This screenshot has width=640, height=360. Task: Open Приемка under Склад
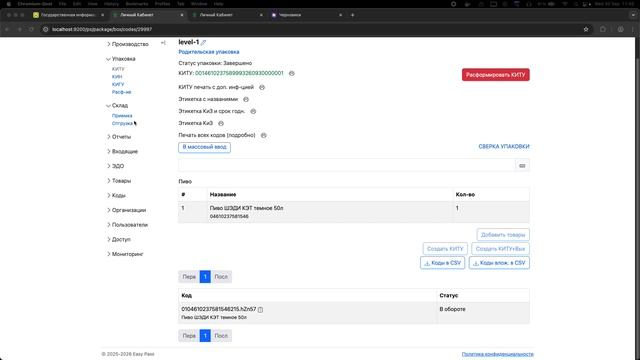click(122, 116)
